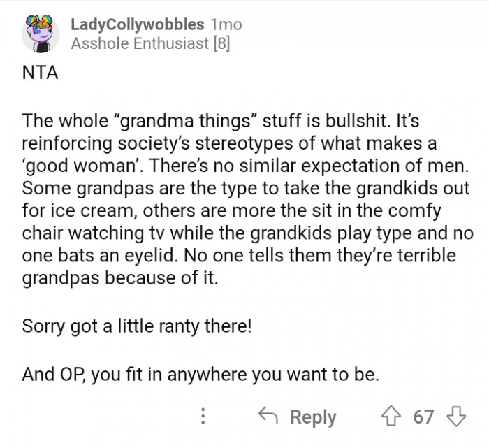Visit the LadyCollywobbles username profile link
This screenshot has width=489, height=448.
click(x=138, y=24)
